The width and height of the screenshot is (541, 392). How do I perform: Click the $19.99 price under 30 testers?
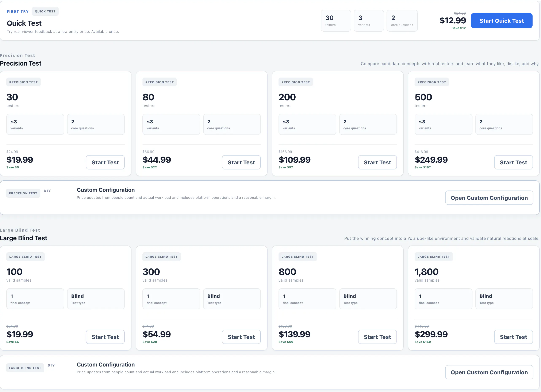point(20,160)
